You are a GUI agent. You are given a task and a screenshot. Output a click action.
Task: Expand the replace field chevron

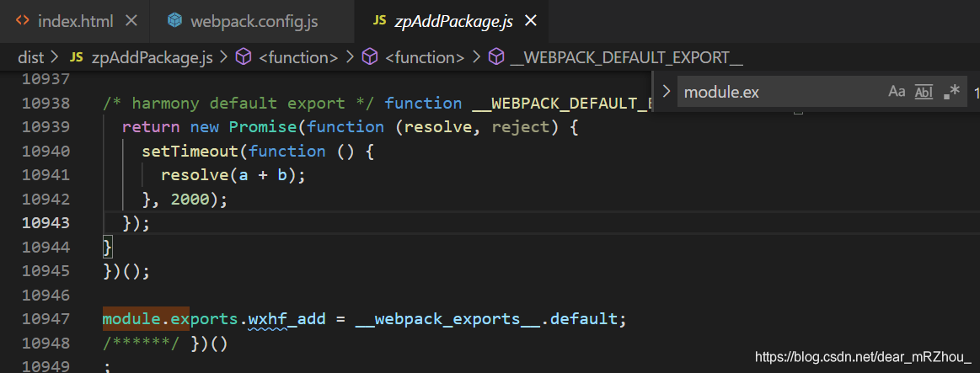pyautogui.click(x=667, y=92)
